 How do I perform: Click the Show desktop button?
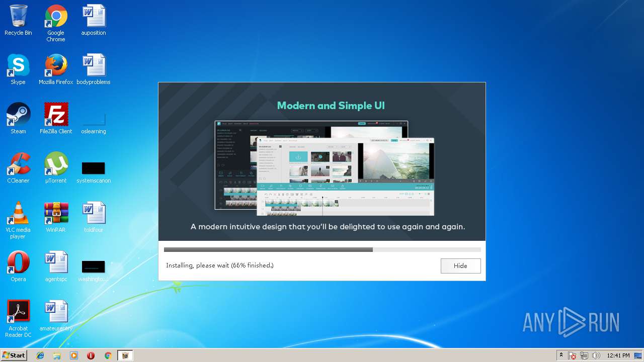(639, 355)
